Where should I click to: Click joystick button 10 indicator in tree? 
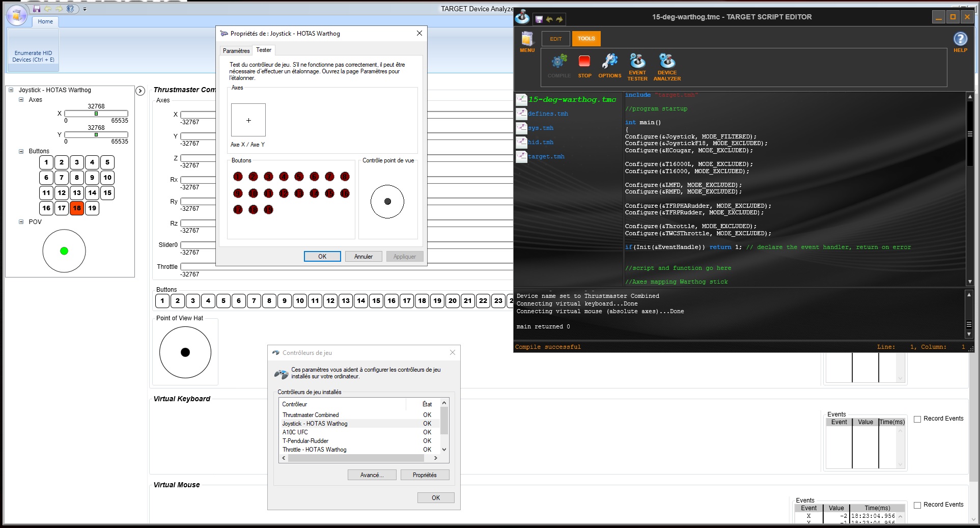click(x=107, y=178)
